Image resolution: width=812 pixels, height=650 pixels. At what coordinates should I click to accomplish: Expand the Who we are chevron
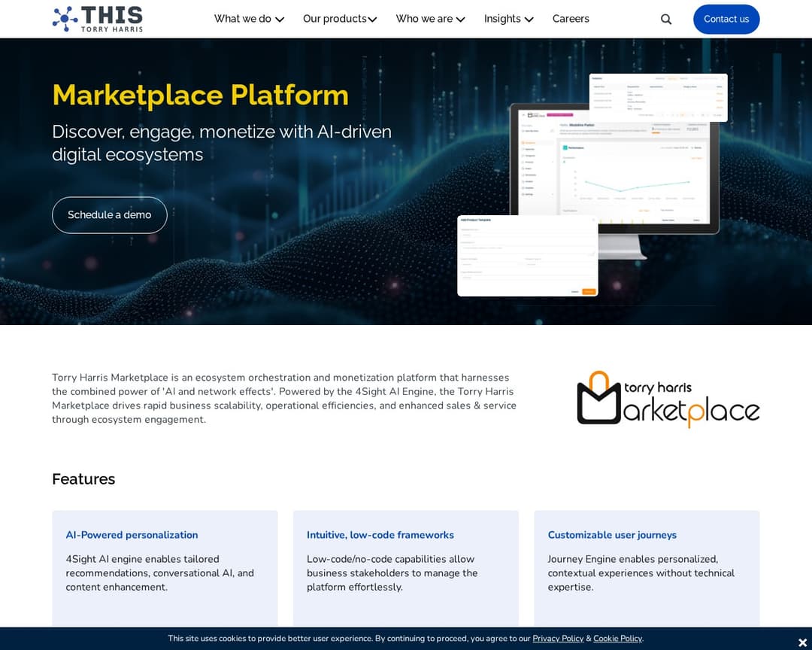460,20
